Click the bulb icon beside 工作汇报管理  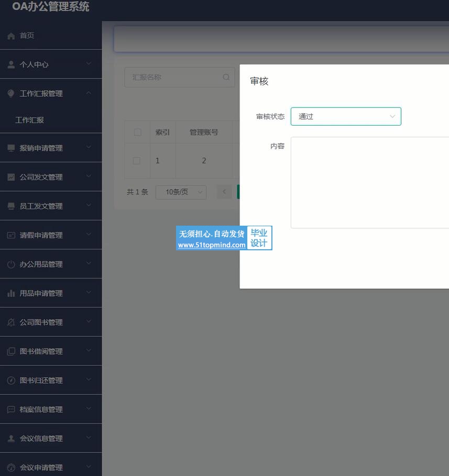point(11,94)
